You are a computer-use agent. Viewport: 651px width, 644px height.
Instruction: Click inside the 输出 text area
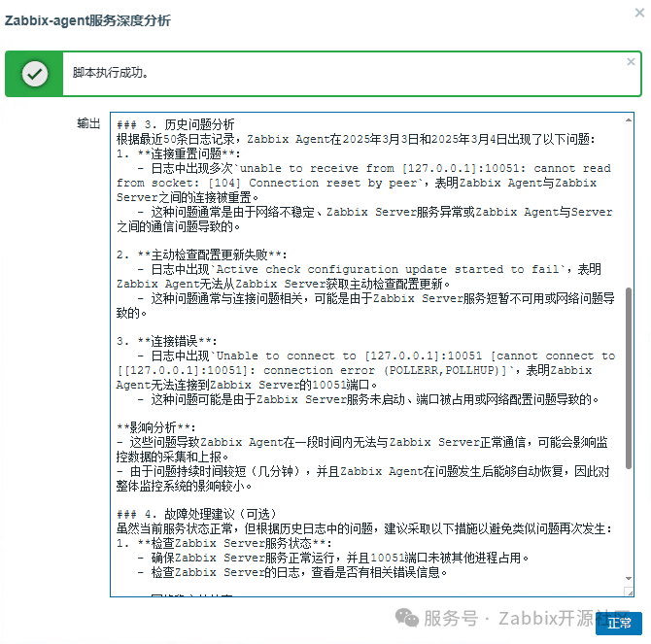371,354
